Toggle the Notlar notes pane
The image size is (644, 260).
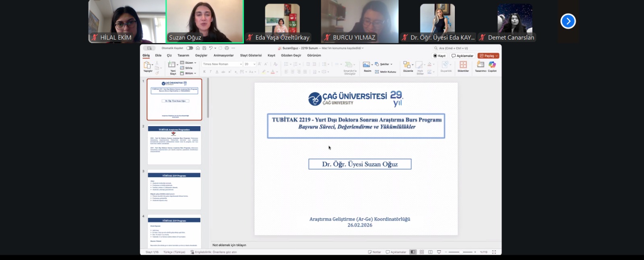point(374,252)
